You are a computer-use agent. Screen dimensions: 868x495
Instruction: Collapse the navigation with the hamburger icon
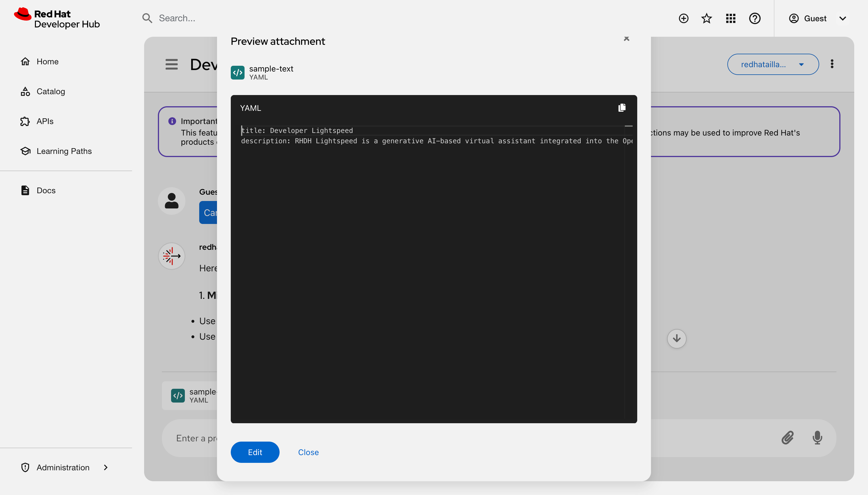coord(171,64)
